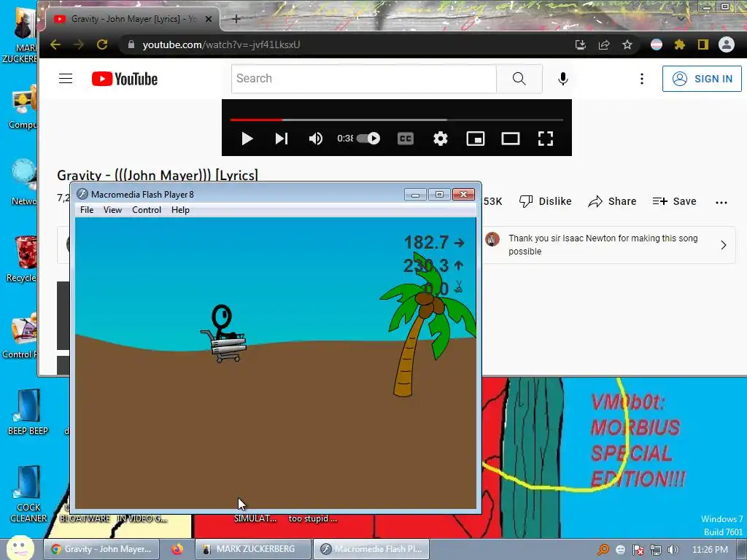Open the YouTube hamburger guide menu
Viewport: 747px width, 560px height.
pos(66,79)
